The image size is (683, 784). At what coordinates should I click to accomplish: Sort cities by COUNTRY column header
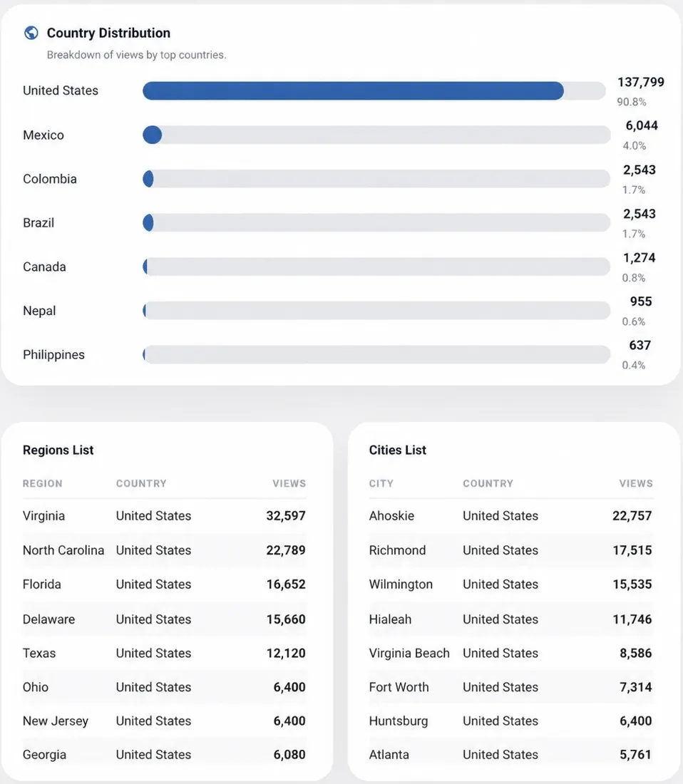click(x=488, y=483)
